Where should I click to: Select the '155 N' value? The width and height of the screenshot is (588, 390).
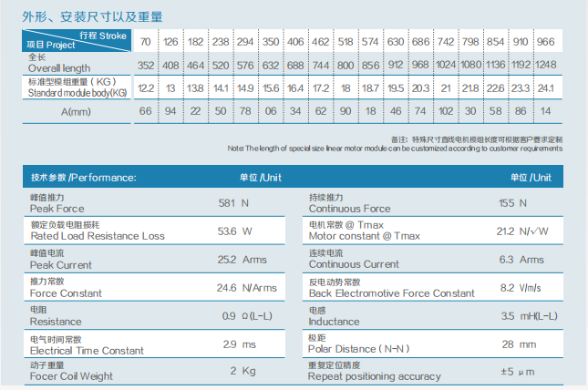click(512, 203)
